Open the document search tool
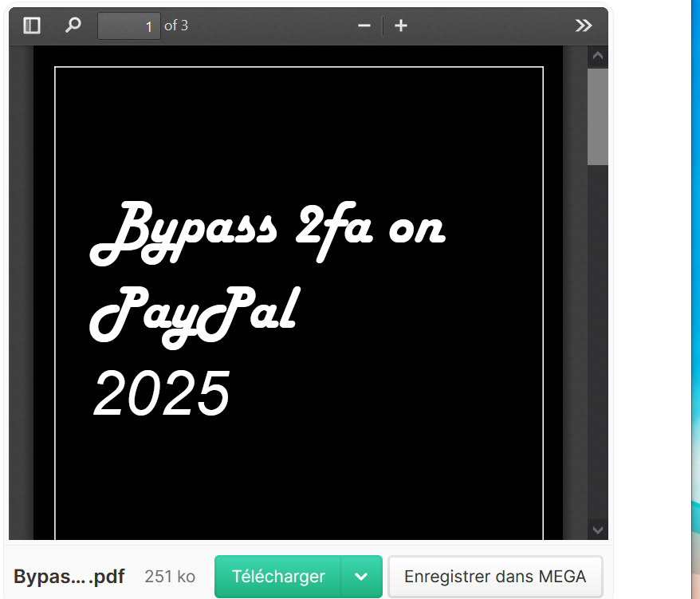700x599 pixels. [73, 25]
